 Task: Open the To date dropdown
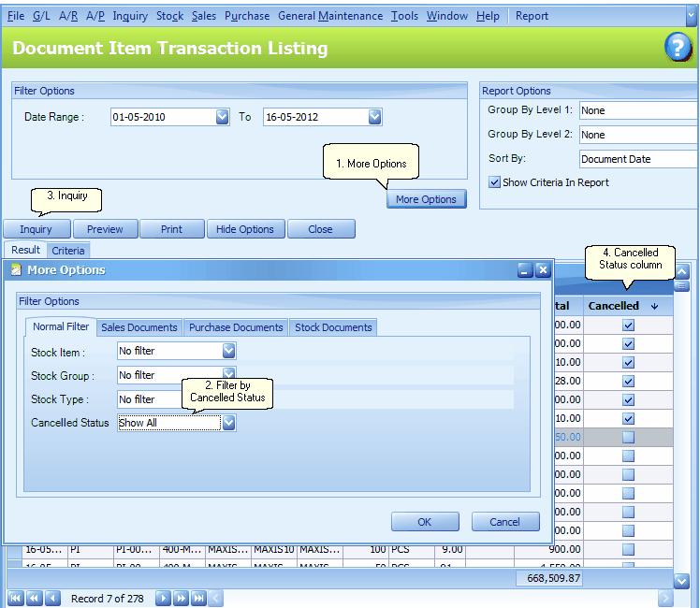374,117
